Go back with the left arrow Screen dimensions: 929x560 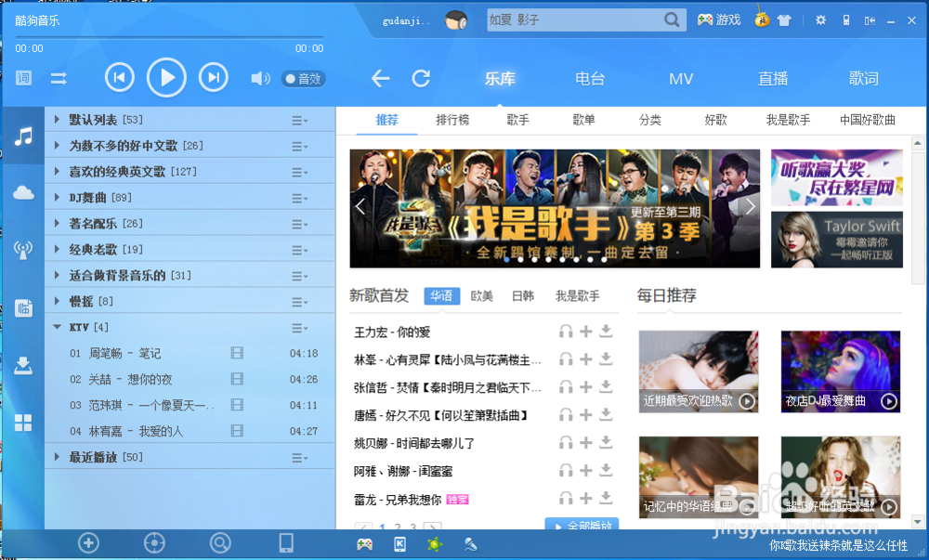tap(380, 78)
